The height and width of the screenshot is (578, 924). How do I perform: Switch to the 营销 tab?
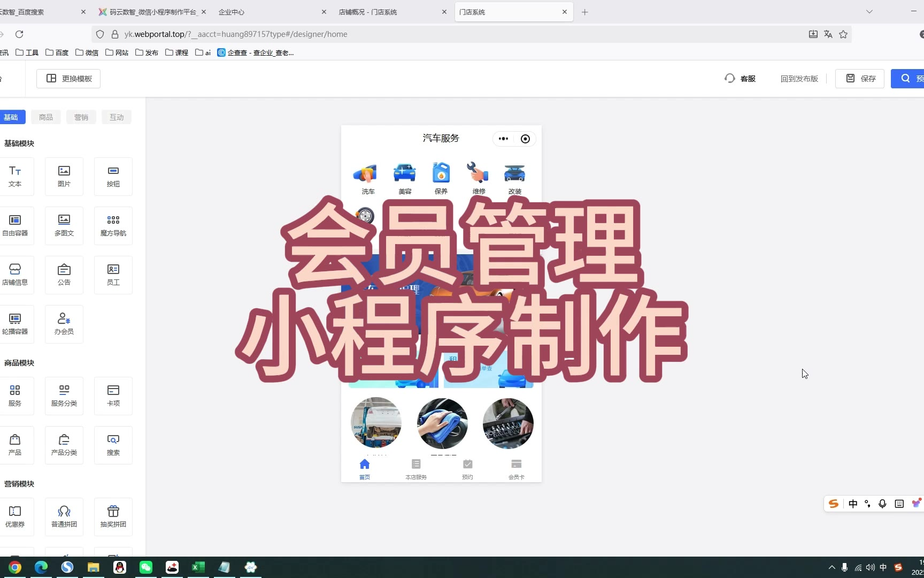click(x=81, y=117)
